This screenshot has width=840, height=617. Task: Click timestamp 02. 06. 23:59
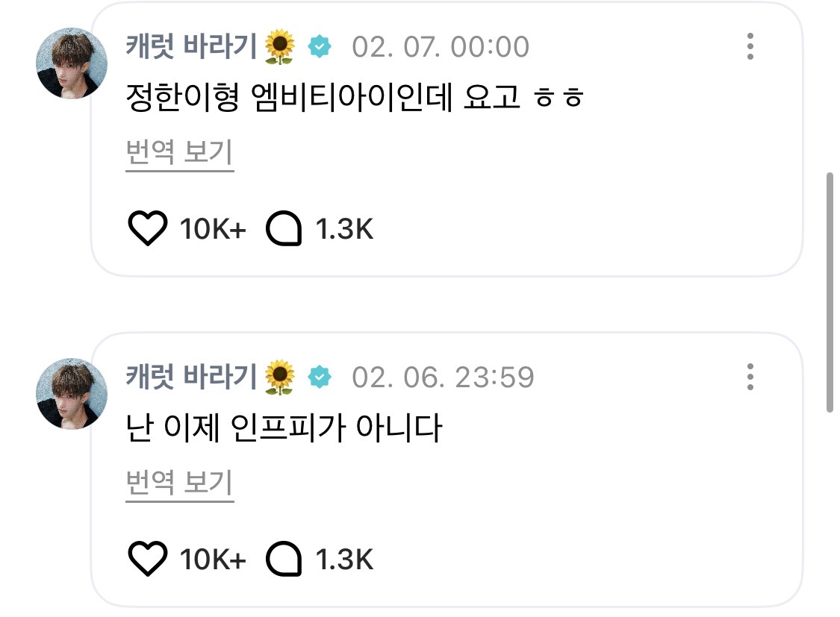(443, 377)
